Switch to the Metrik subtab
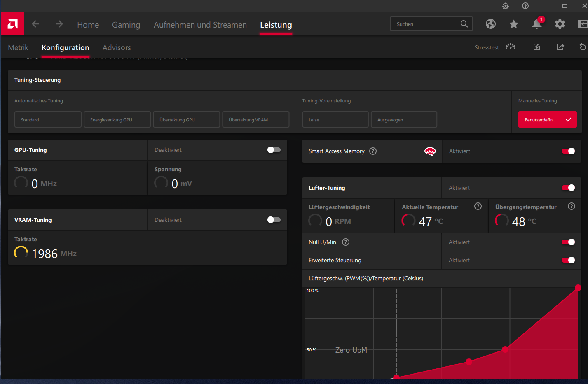This screenshot has height=384, width=588. tap(18, 47)
